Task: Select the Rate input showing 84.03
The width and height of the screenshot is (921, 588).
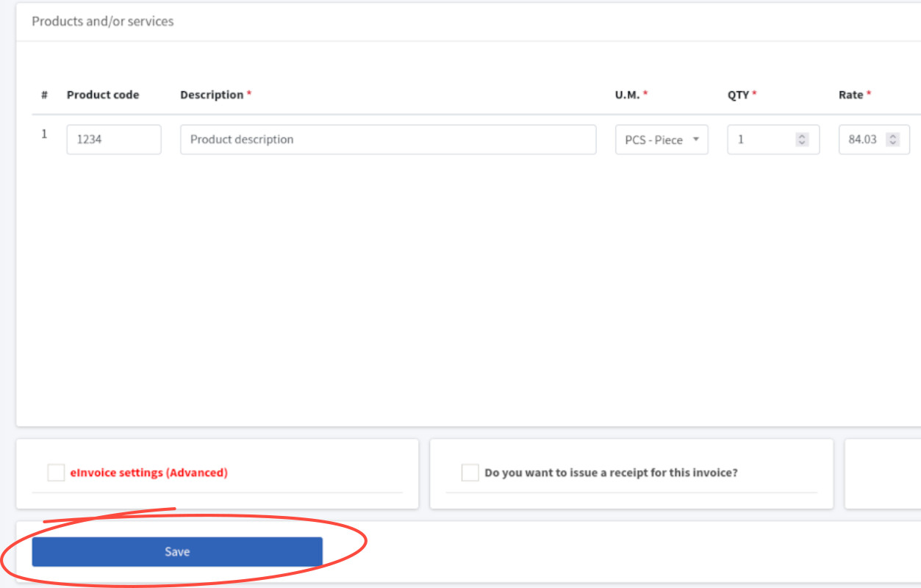Action: [862, 140]
